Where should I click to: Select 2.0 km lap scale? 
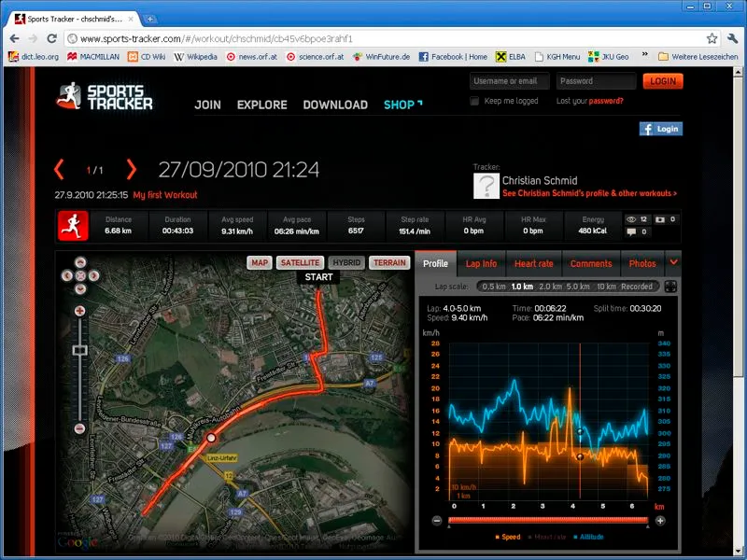(551, 287)
